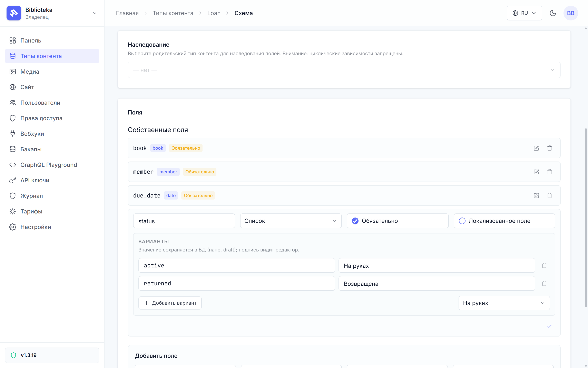Open Бэкапы in the sidebar
Viewport: 588px width, 368px height.
tap(52, 149)
